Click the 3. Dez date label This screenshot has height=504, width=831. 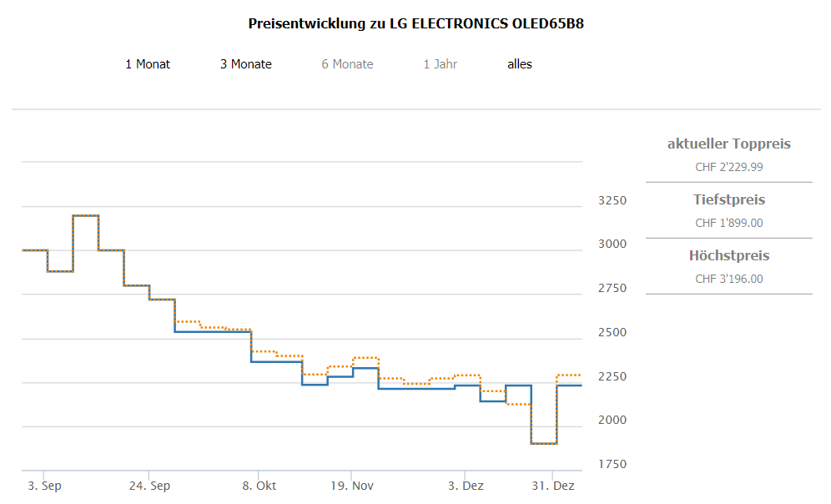(466, 486)
